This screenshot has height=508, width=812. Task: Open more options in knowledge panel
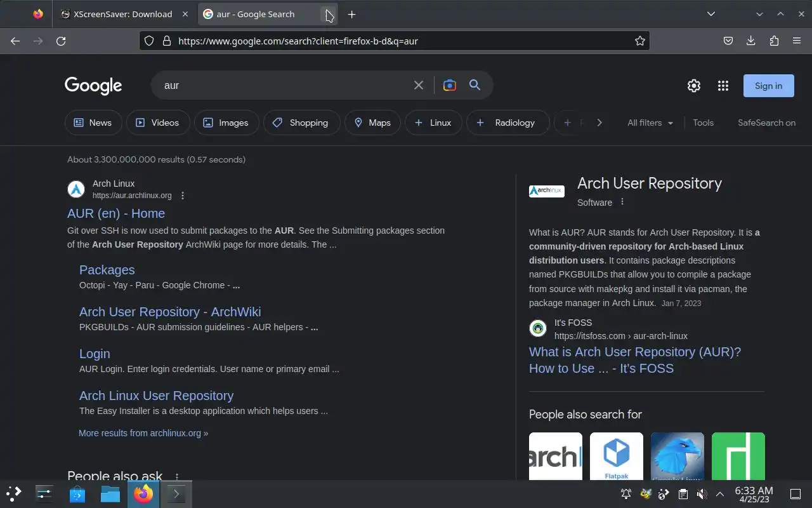coord(622,202)
